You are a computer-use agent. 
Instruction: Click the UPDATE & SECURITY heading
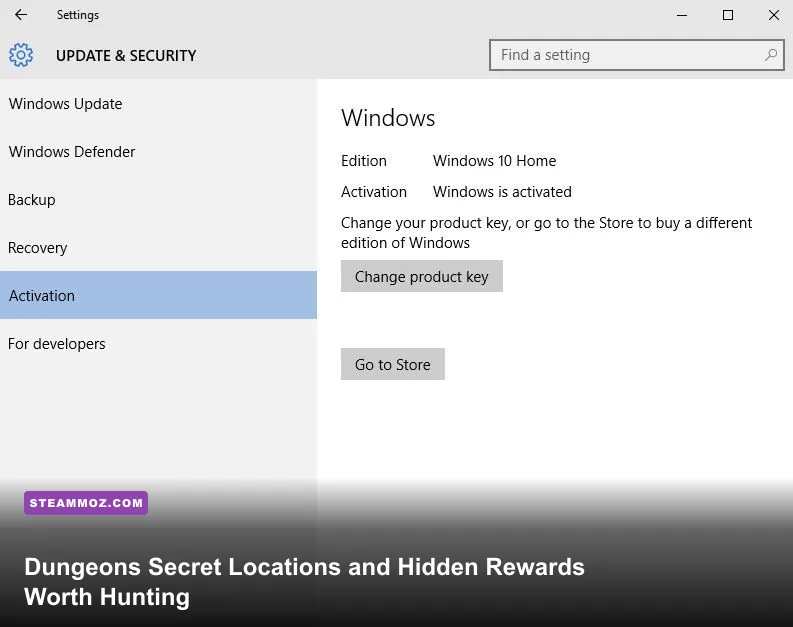pyautogui.click(x=126, y=56)
